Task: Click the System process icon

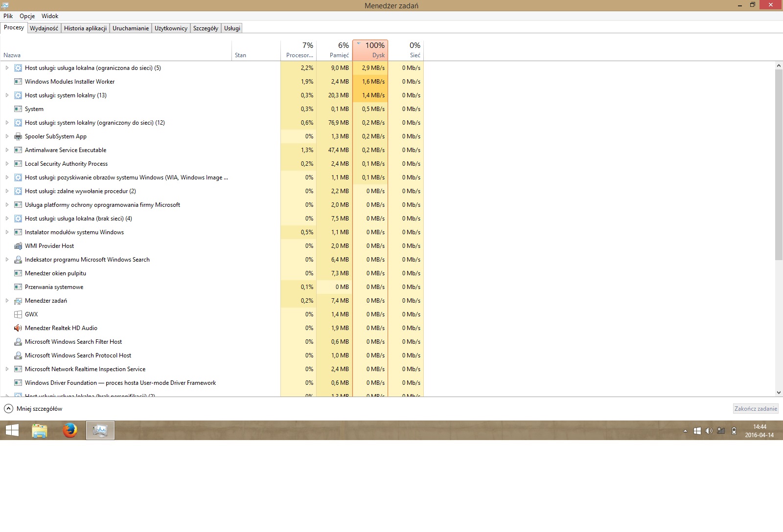Action: [x=18, y=109]
